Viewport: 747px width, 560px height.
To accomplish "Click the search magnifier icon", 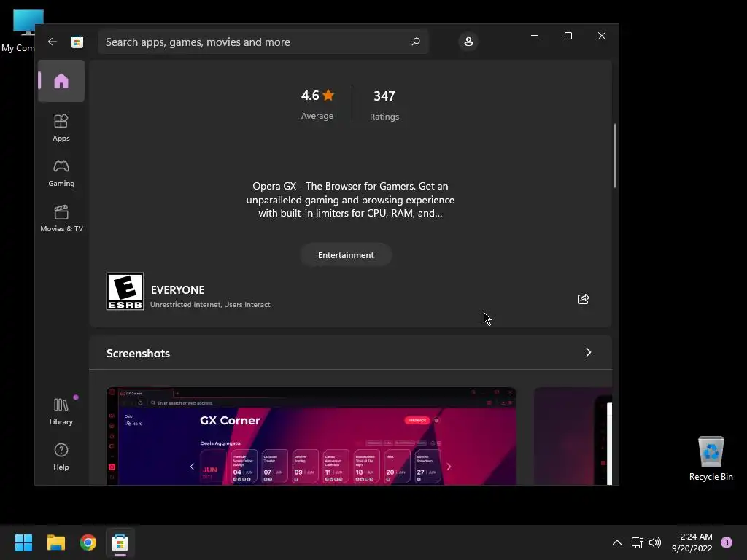I will (x=415, y=42).
